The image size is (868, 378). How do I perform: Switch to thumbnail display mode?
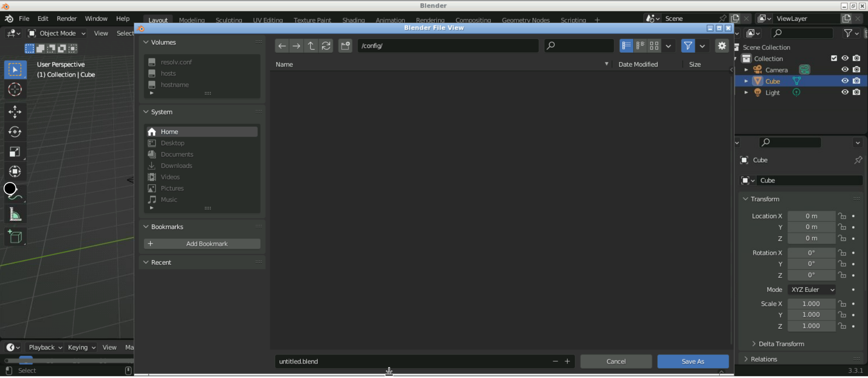654,46
